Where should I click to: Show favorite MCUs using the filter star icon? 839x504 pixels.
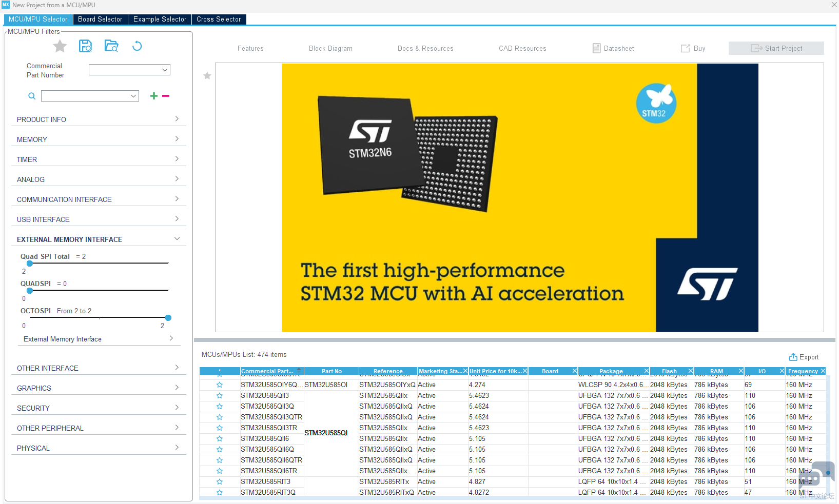coord(60,46)
